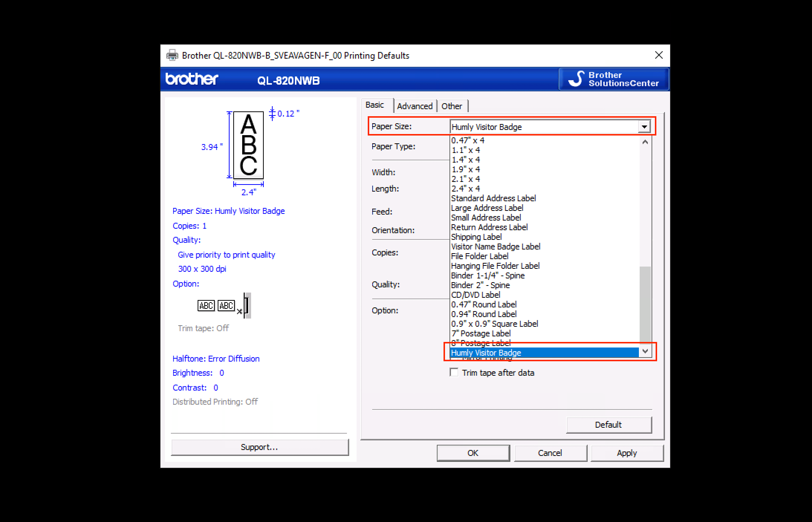Click the brother logo in header
This screenshot has width=812, height=522.
(192, 79)
